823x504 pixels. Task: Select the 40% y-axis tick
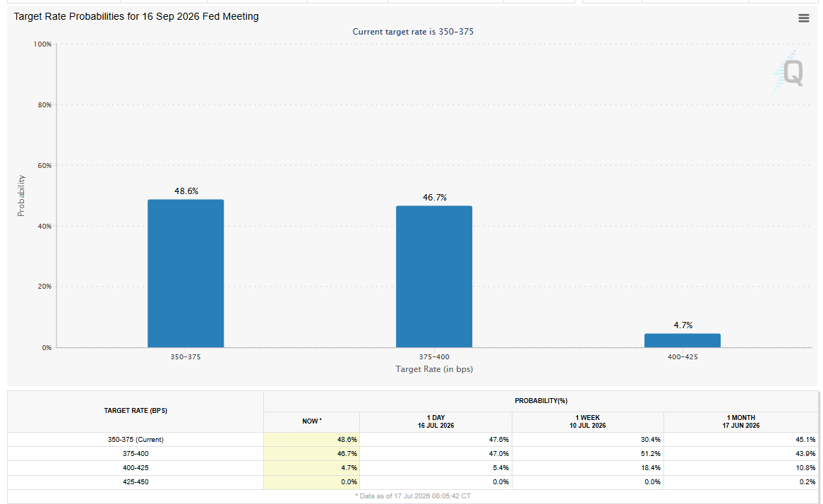(44, 227)
